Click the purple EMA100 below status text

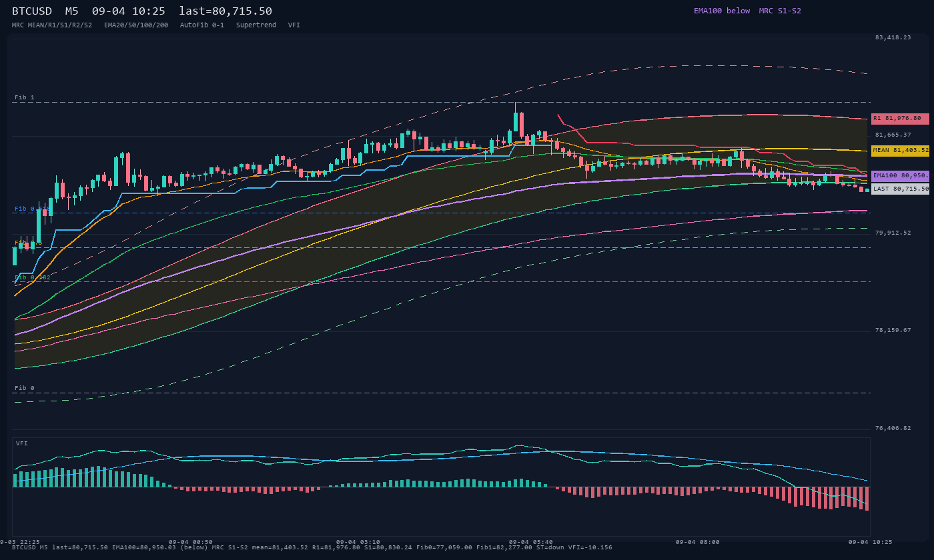pyautogui.click(x=722, y=11)
